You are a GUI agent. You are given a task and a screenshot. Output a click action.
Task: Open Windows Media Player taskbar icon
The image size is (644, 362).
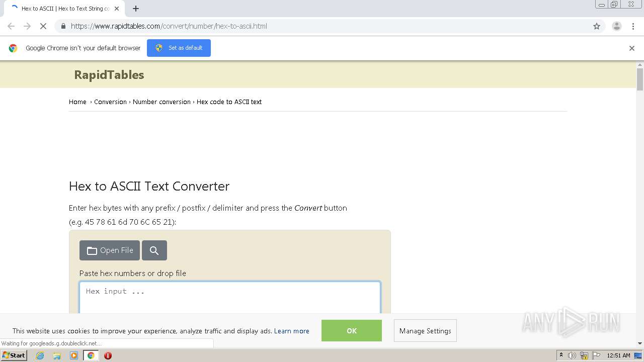click(x=74, y=355)
